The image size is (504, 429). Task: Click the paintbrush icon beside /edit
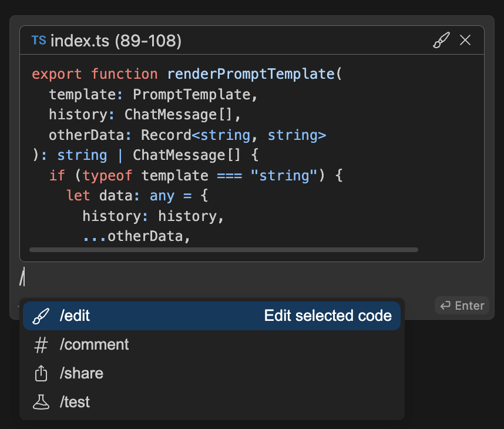coord(41,316)
